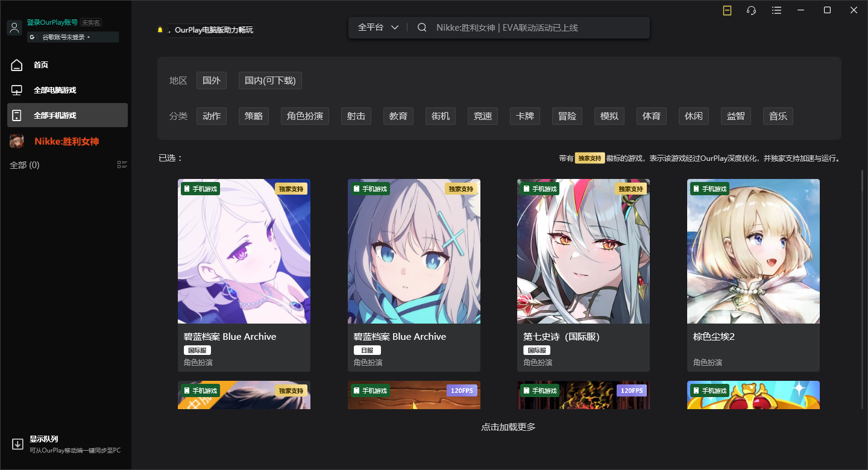Viewport: 868px width, 470px height.
Task: Open the list layout icon beside 全部 (0)
Action: 122,164
